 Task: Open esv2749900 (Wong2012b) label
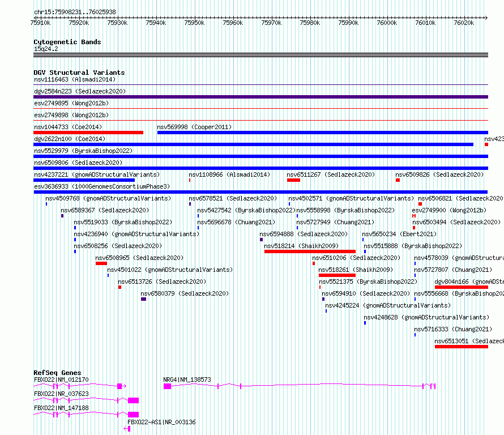click(450, 210)
